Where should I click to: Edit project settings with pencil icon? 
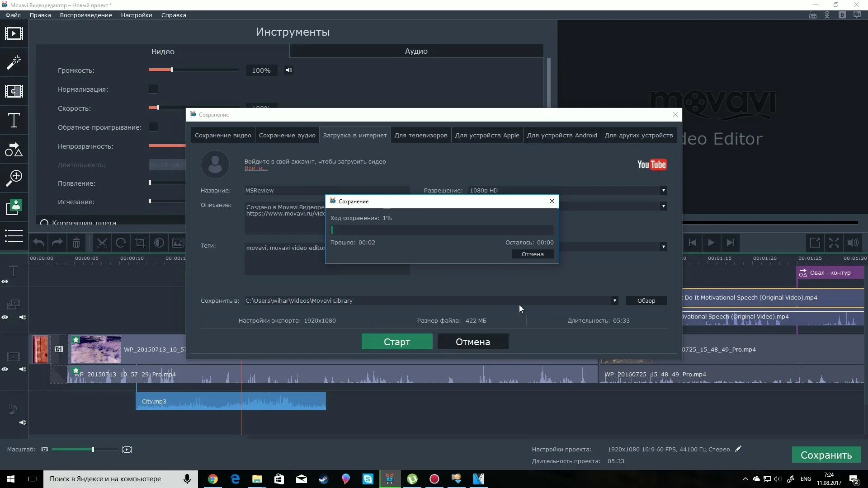click(x=738, y=449)
